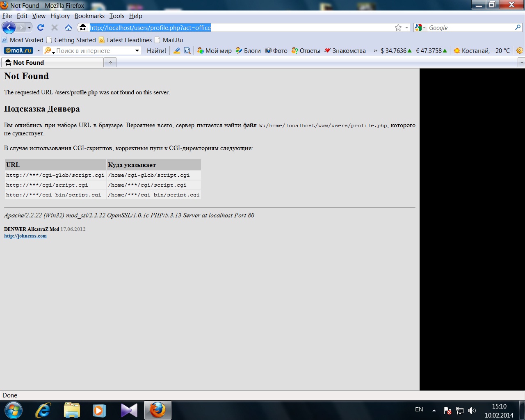Image resolution: width=525 pixels, height=420 pixels.
Task: Select the Not Found tab
Action: pos(52,62)
